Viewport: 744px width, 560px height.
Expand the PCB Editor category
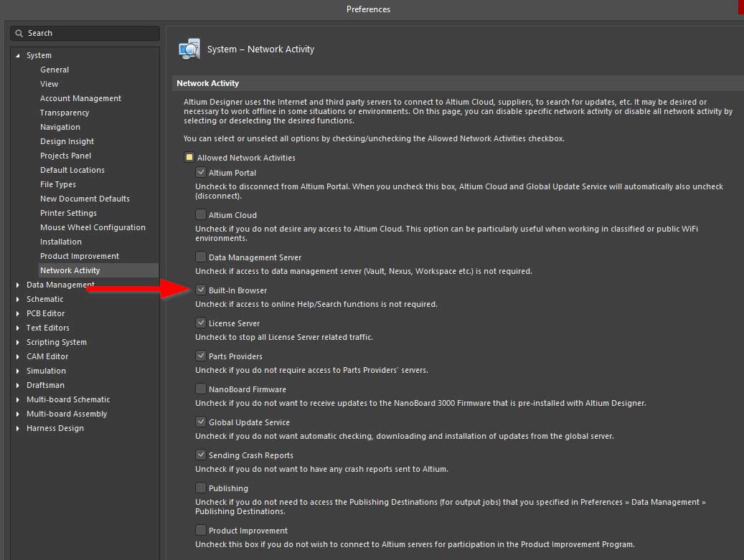tap(18, 314)
